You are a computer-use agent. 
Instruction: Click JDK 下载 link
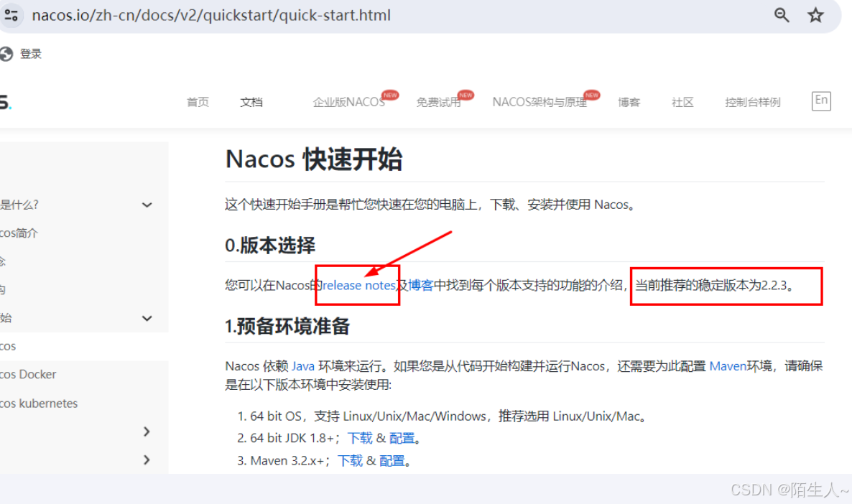360,438
